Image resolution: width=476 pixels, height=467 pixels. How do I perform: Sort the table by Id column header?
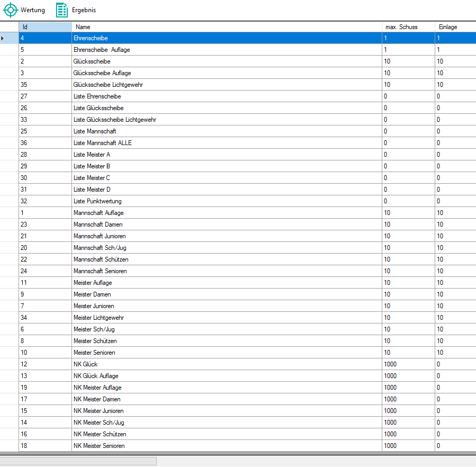coord(45,27)
